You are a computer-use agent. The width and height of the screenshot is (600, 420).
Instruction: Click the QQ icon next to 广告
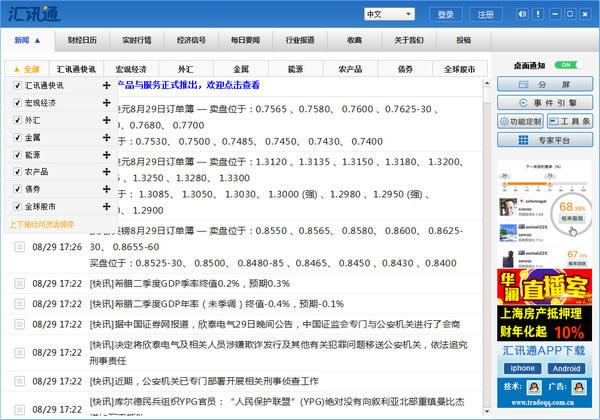click(582, 386)
